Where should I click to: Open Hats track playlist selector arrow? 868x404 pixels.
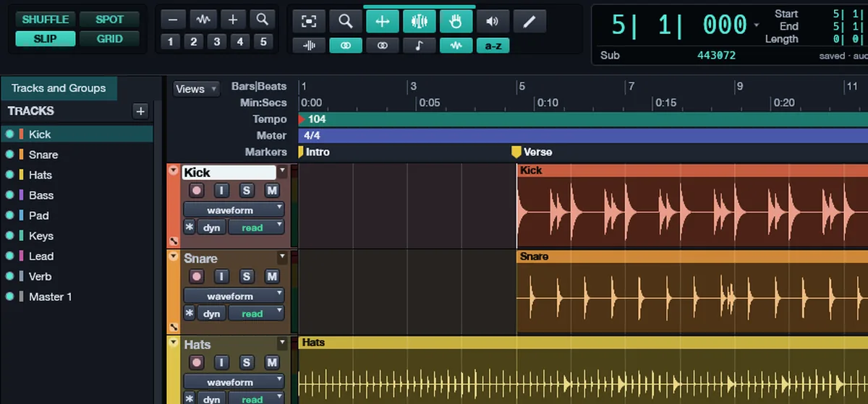283,343
